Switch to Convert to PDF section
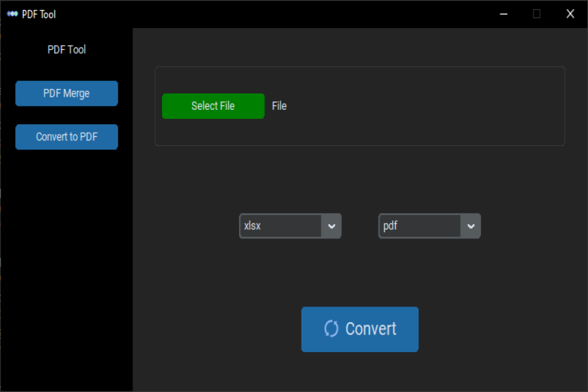Viewport: 588px width, 392px height. [67, 137]
